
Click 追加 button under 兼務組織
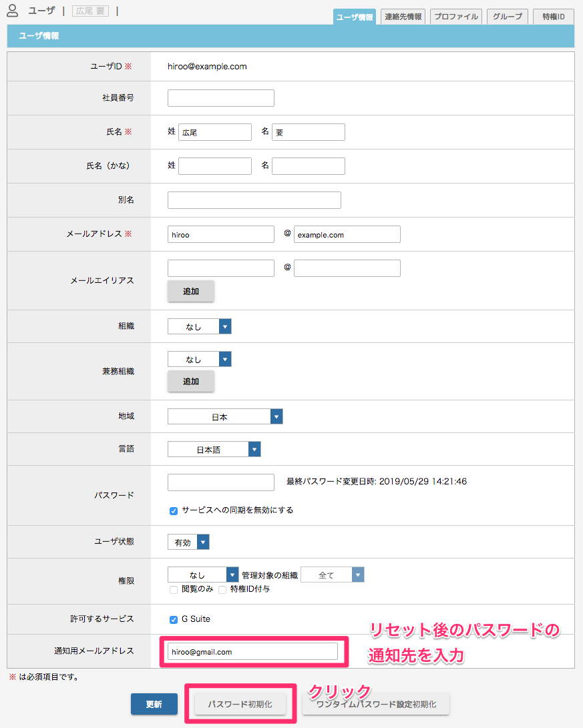(191, 382)
